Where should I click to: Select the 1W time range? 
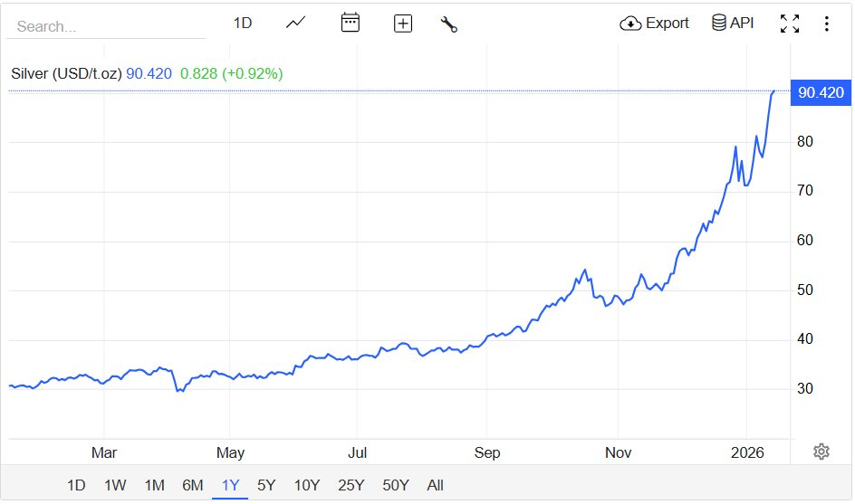click(115, 485)
